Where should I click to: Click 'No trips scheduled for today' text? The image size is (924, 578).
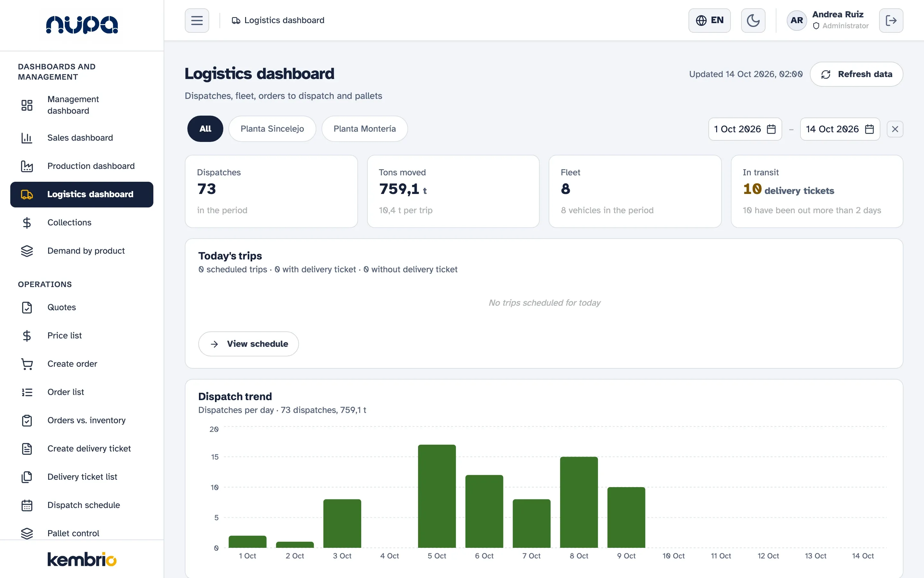click(544, 303)
